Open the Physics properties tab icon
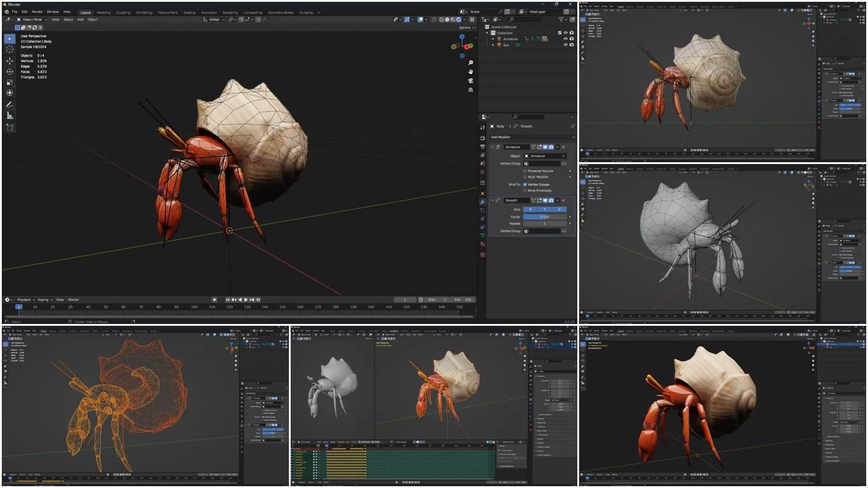The image size is (868, 488). click(x=482, y=219)
